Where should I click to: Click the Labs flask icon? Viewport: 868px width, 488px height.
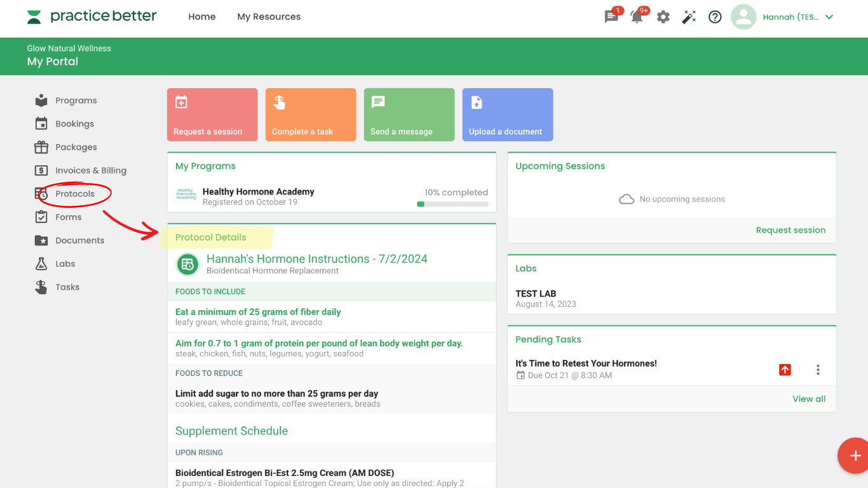[x=41, y=264]
